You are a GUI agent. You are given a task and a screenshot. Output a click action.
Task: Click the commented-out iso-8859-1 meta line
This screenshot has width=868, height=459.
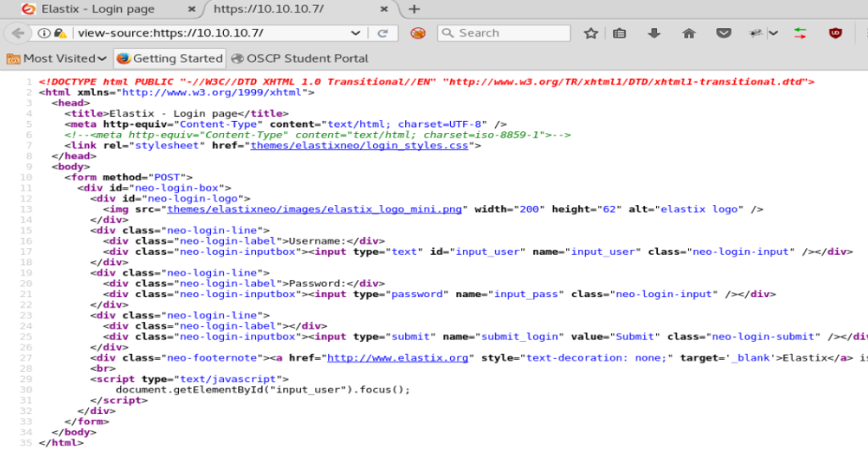317,135
